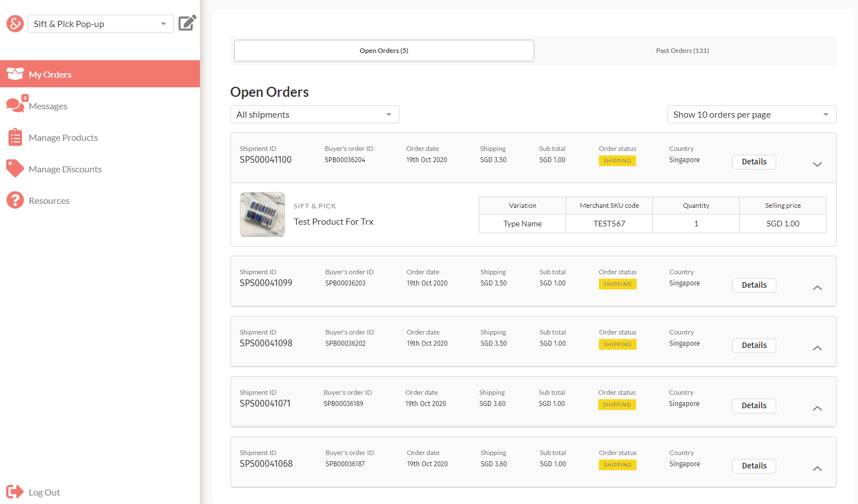Click buyer's order ID SPB00036204
The width and height of the screenshot is (858, 504).
point(345,160)
